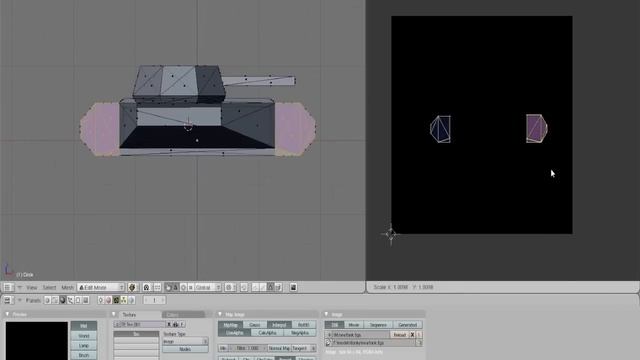640x360 pixels.
Task: Select the Sequence image source
Action: pyautogui.click(x=378, y=325)
